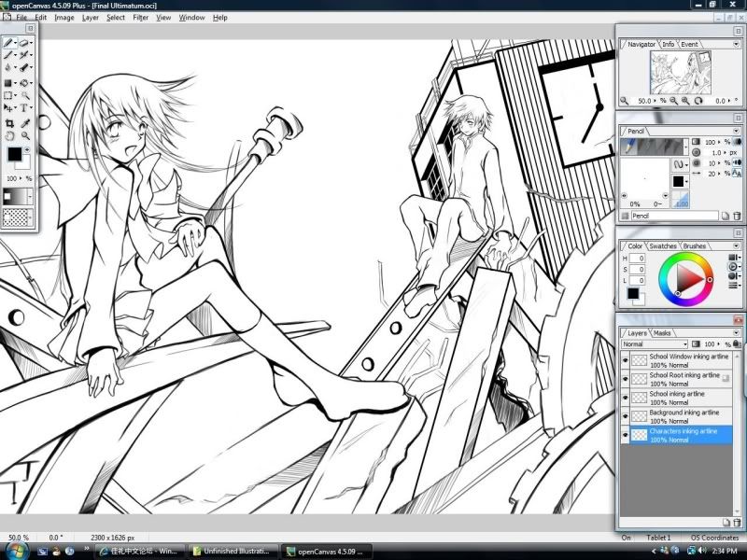Select the Eraser tool
Viewport: 747px width, 560px height.
[24, 43]
